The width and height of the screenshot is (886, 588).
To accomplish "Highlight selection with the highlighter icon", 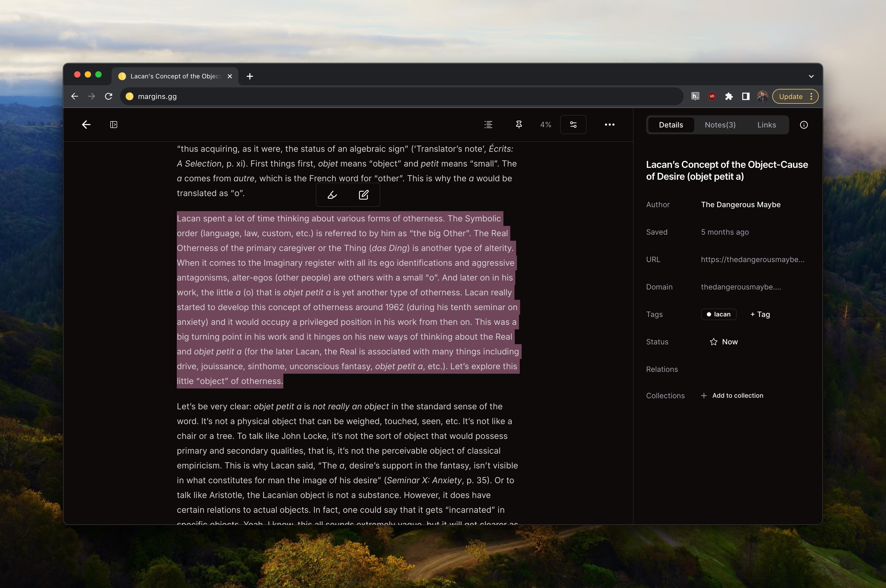I will pyautogui.click(x=332, y=195).
